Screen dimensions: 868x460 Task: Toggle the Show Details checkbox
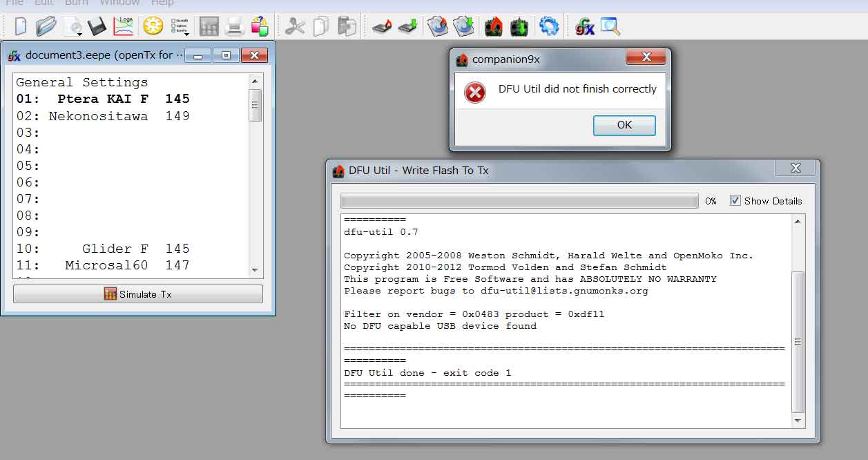735,201
